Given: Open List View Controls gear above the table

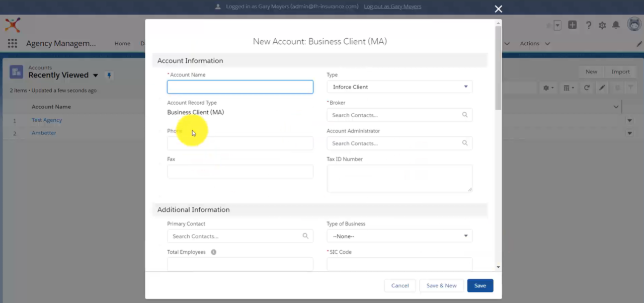Looking at the screenshot, I should pyautogui.click(x=546, y=88).
